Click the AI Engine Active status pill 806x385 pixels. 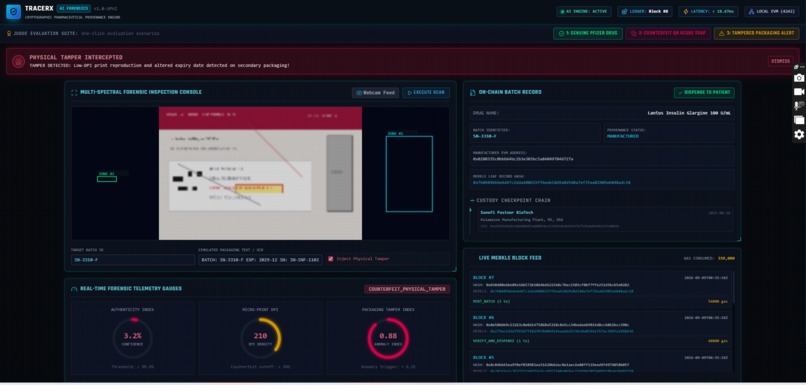click(584, 11)
